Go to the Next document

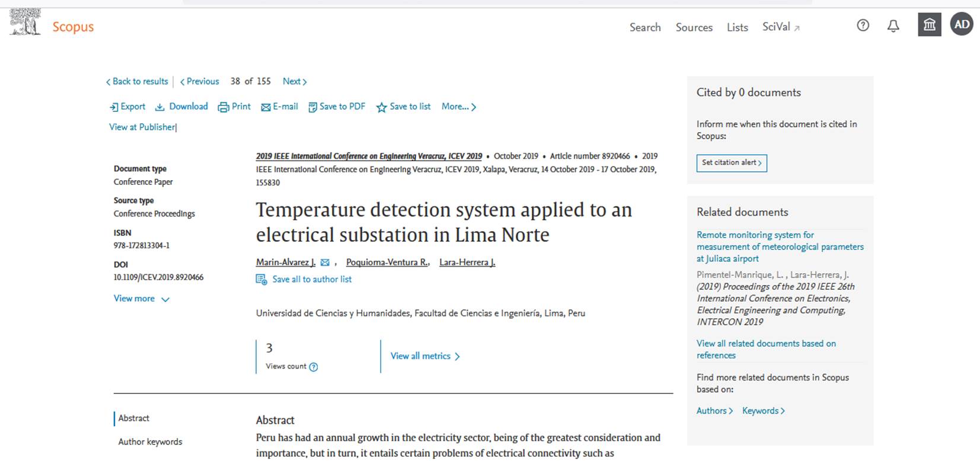(295, 81)
